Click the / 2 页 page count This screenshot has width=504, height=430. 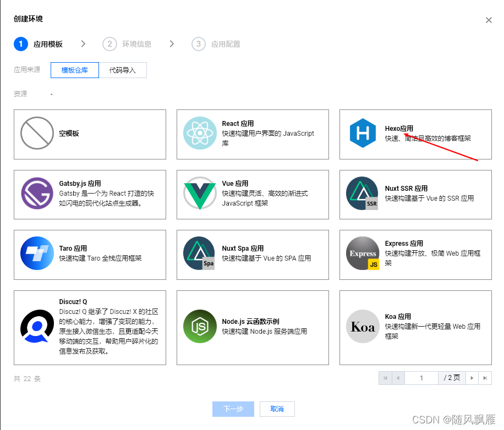(x=452, y=378)
